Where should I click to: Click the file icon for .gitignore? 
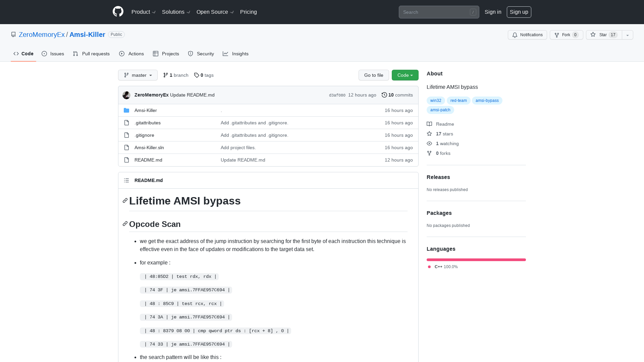pyautogui.click(x=126, y=135)
